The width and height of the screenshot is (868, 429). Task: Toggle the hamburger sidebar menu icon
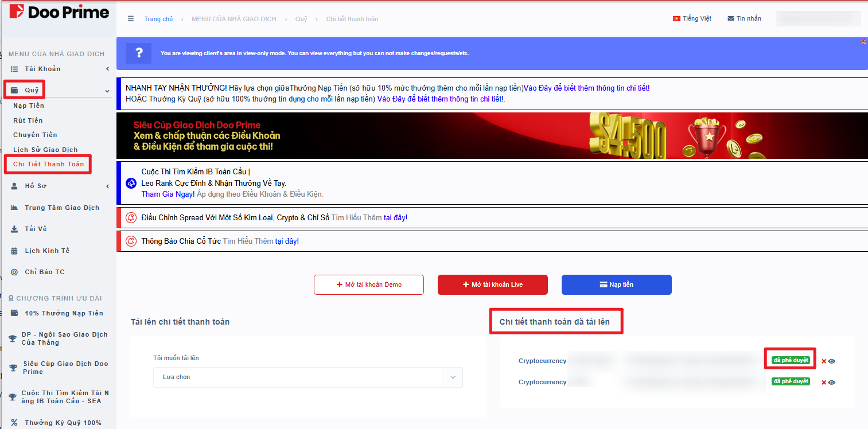coord(131,19)
